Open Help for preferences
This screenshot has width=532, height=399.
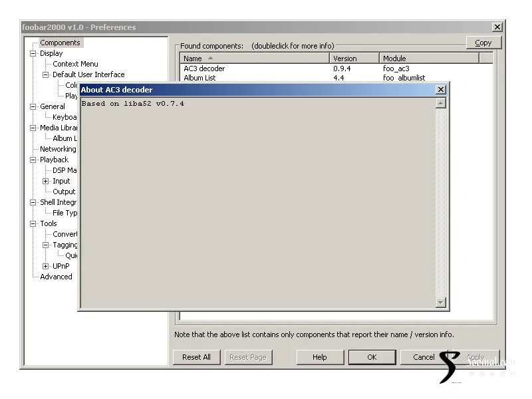pyautogui.click(x=320, y=357)
